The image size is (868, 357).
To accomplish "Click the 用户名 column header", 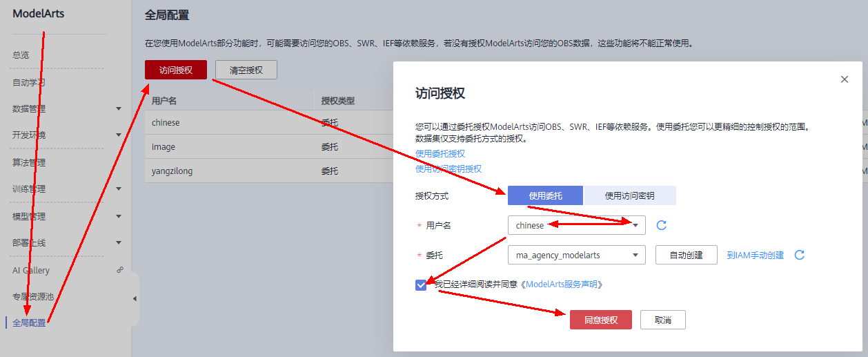I will tap(164, 101).
